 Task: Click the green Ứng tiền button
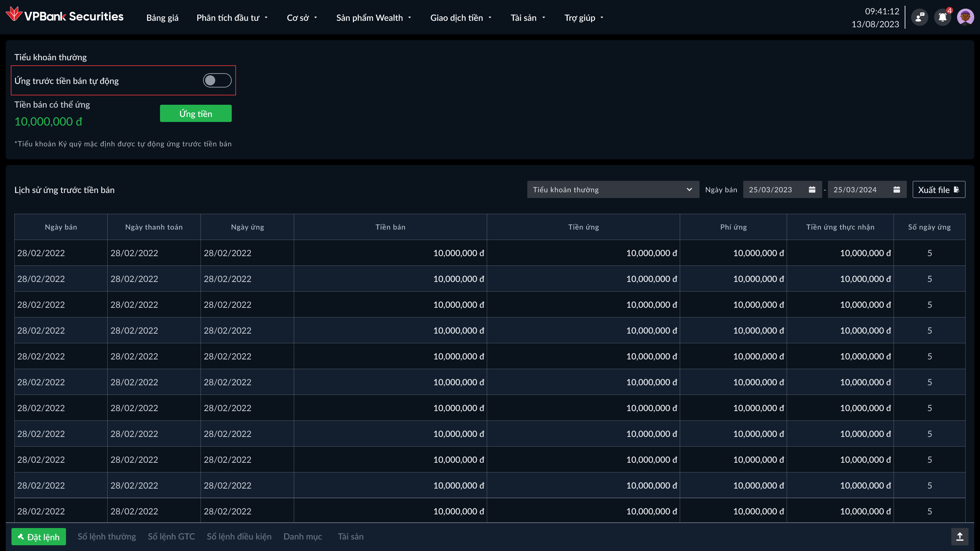point(195,113)
